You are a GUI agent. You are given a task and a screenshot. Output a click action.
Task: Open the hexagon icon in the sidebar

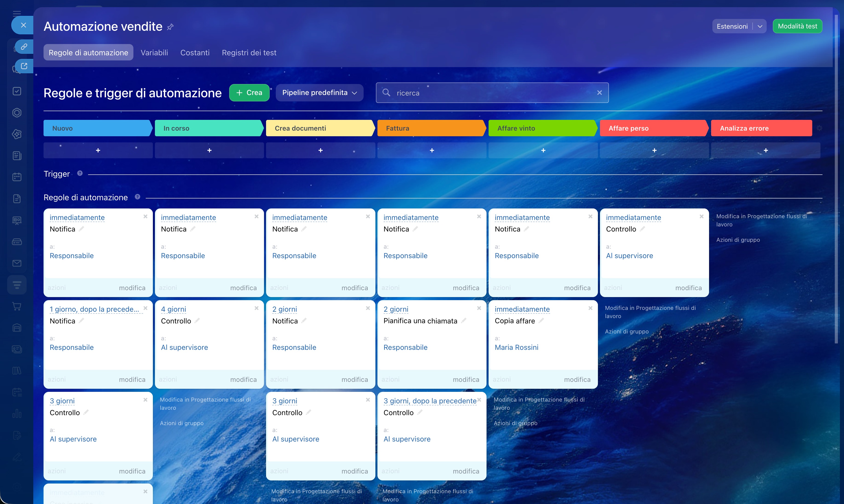coord(17,113)
